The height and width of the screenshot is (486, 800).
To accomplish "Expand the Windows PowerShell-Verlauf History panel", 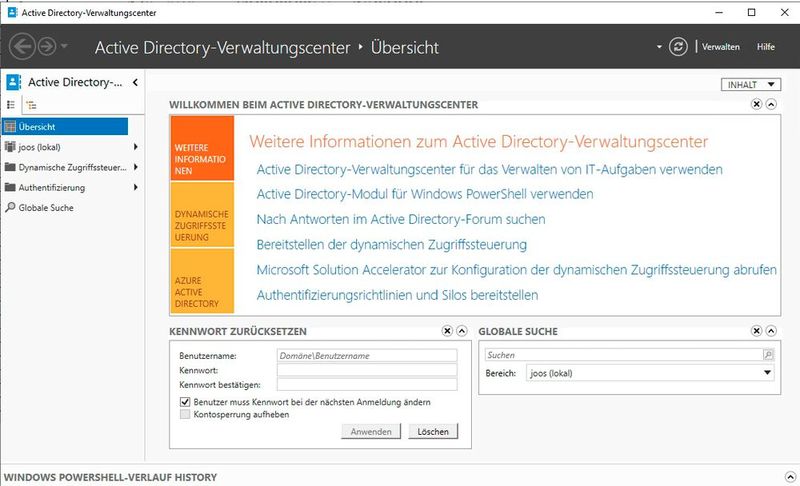I will 790,477.
